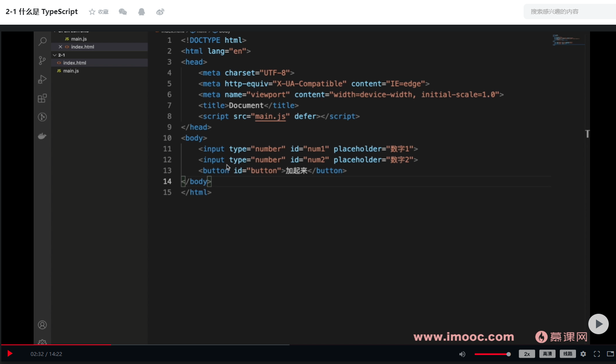
Task: Click the page title 2-1 什么是 TypeScript
Action: coord(42,11)
